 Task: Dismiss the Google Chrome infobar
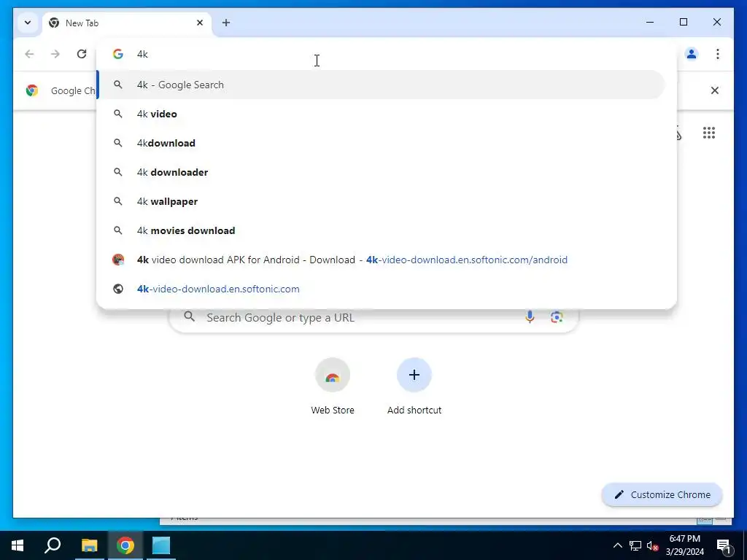click(x=715, y=90)
